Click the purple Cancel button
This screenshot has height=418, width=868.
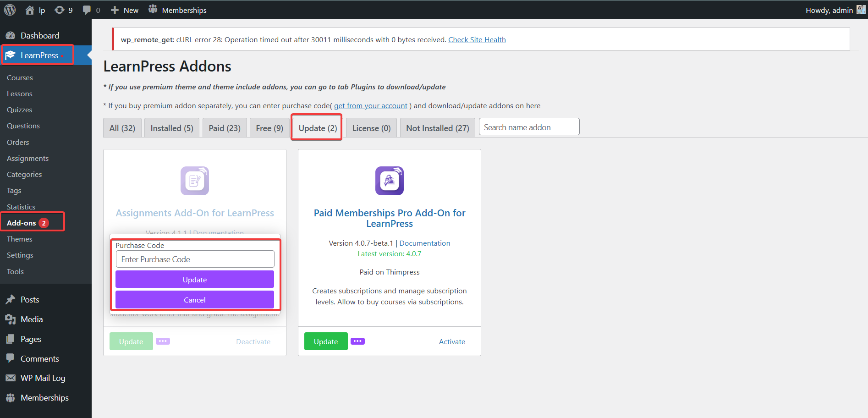point(195,299)
